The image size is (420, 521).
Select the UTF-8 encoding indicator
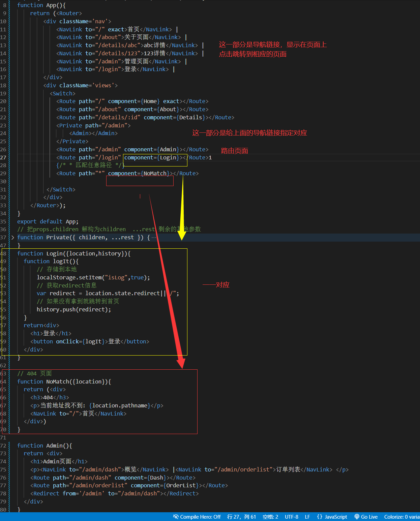point(291,517)
